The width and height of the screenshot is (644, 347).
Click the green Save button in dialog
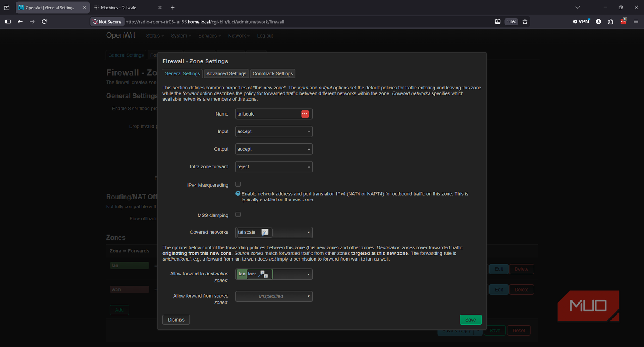pos(470,320)
